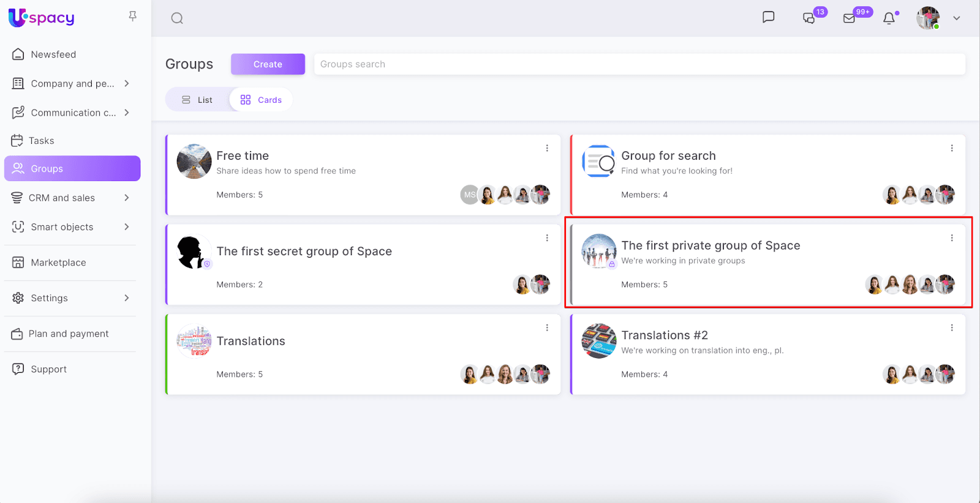Viewport: 980px width, 503px height.
Task: Open Marketplace from the sidebar
Action: [58, 263]
